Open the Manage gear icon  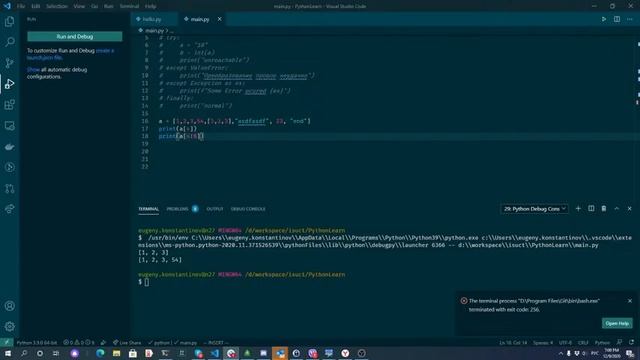coord(9,327)
